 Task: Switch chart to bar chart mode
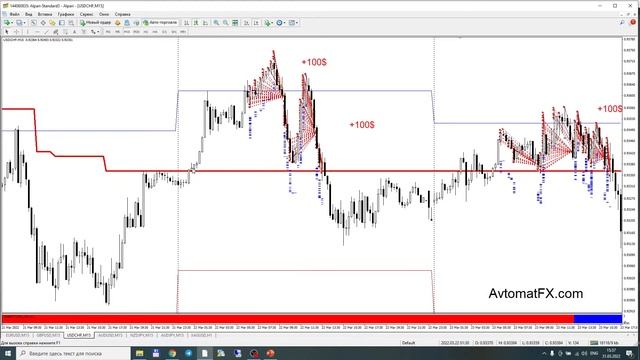186,23
